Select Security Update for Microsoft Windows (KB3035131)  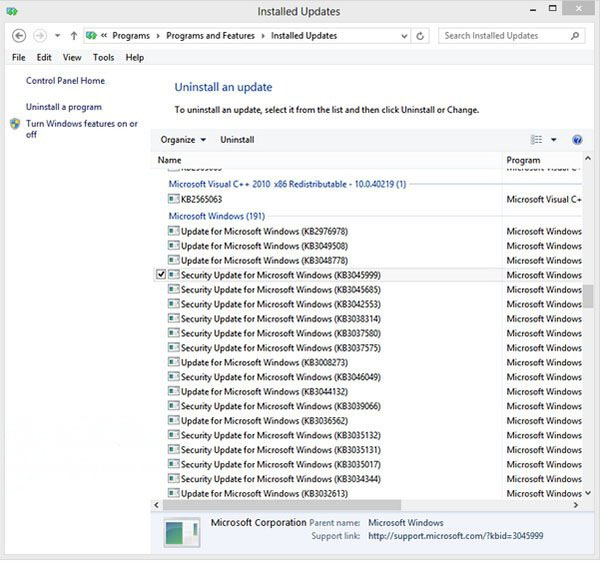tap(280, 450)
